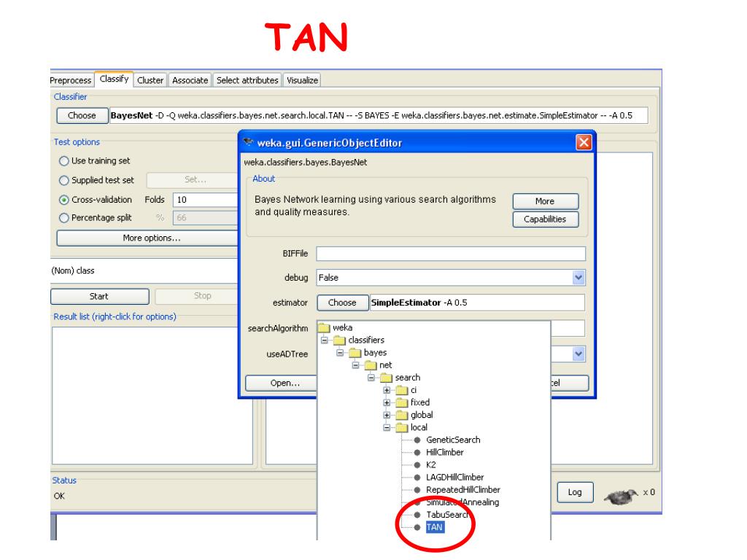The height and width of the screenshot is (560, 747).
Task: Click the bullet icon beside TAN
Action: click(417, 527)
